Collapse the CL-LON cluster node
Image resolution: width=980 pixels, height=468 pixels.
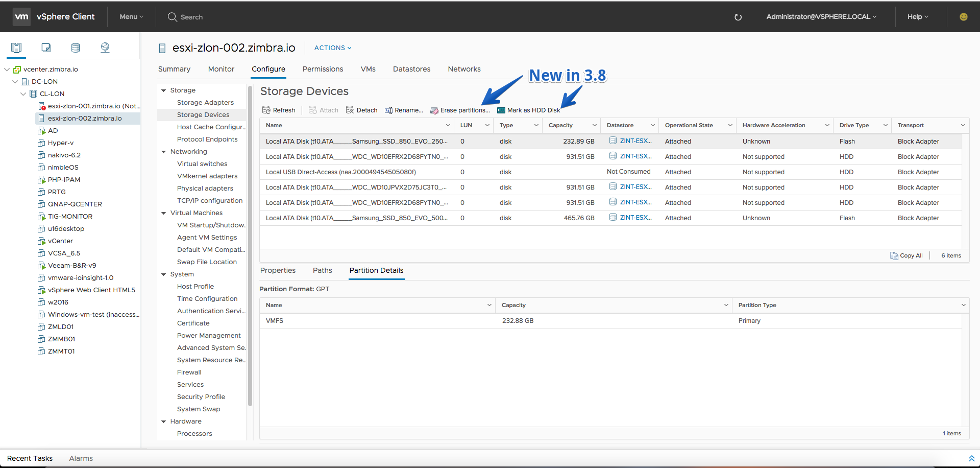coord(23,94)
